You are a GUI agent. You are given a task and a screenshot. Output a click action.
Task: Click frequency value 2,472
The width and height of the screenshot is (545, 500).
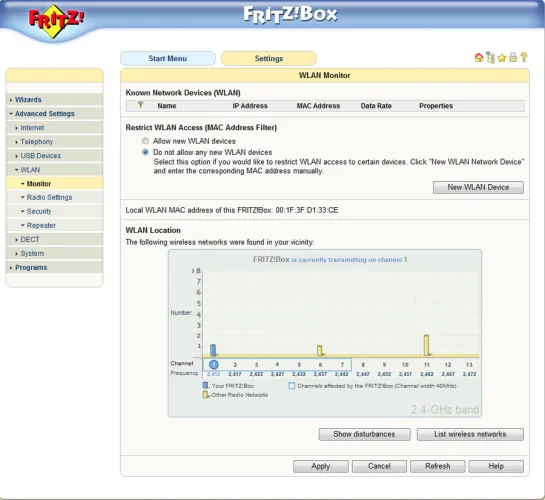point(469,374)
